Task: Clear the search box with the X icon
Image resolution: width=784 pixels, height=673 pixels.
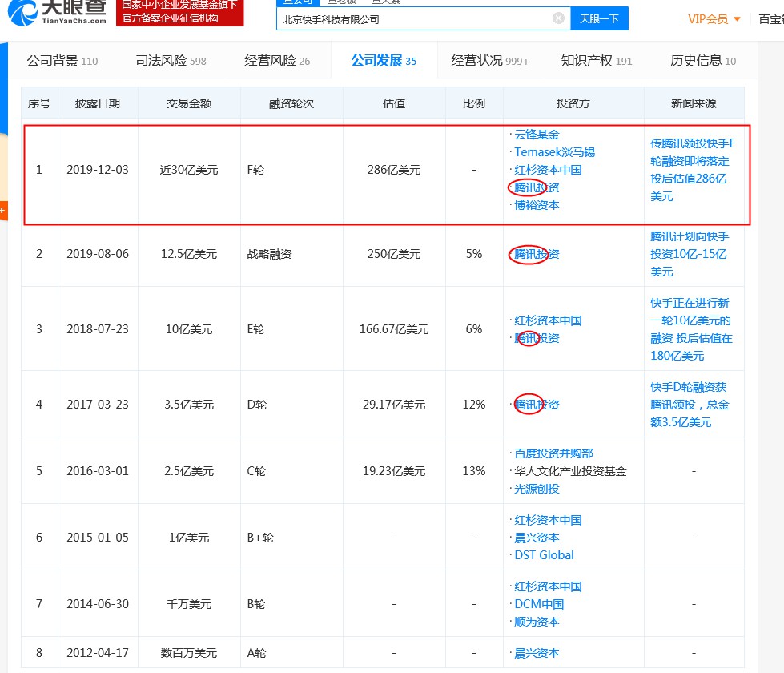Action: tap(558, 18)
